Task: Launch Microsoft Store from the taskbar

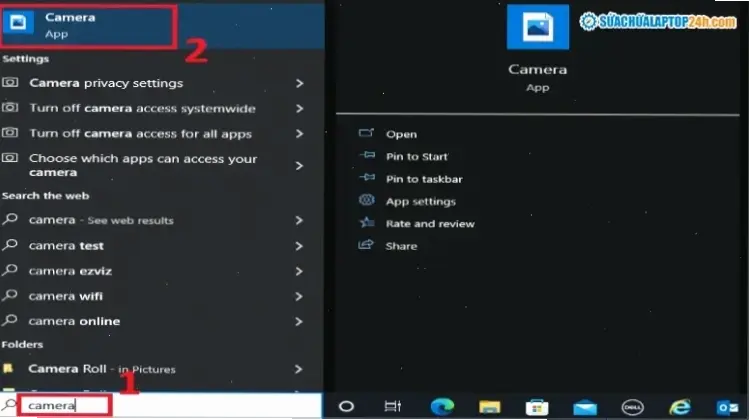Action: coord(537,406)
